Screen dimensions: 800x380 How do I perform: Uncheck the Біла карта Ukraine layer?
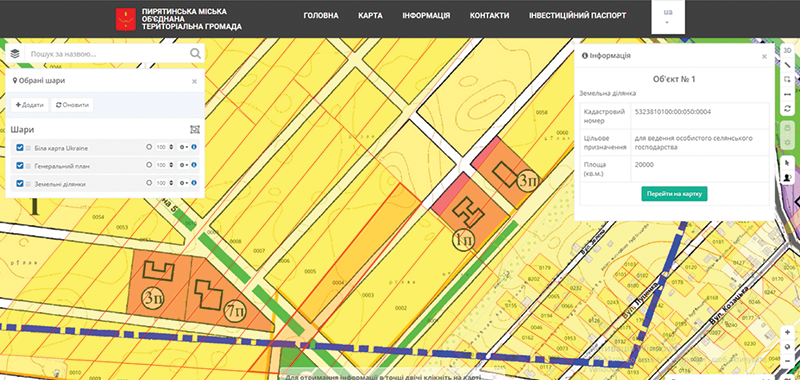(x=20, y=147)
